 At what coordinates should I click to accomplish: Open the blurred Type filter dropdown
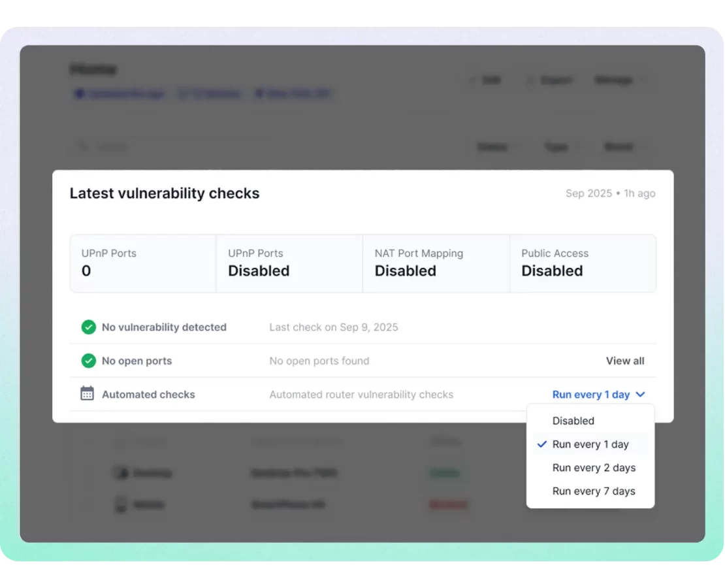pyautogui.click(x=560, y=147)
